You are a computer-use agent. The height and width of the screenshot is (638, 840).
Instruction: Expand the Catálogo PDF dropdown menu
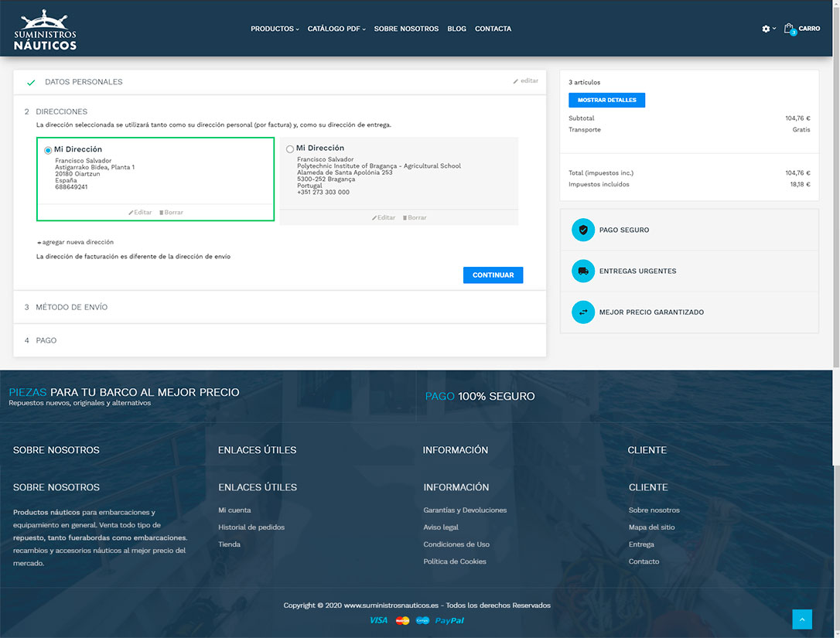[x=336, y=29]
